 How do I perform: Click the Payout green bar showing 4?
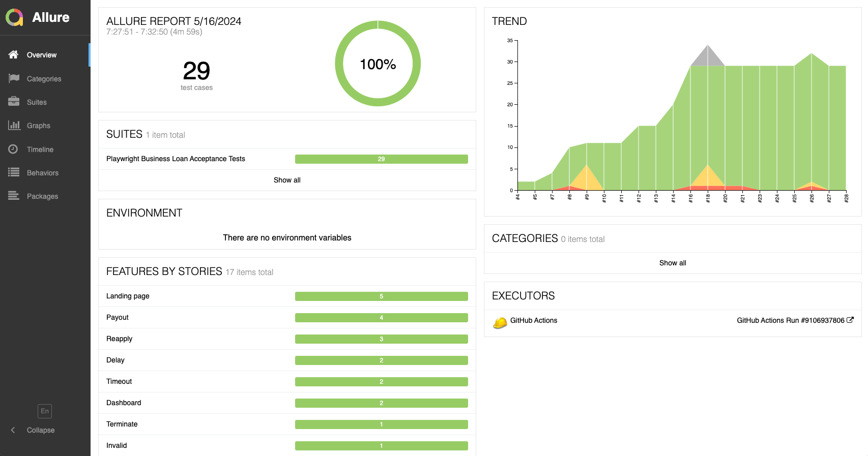click(382, 318)
